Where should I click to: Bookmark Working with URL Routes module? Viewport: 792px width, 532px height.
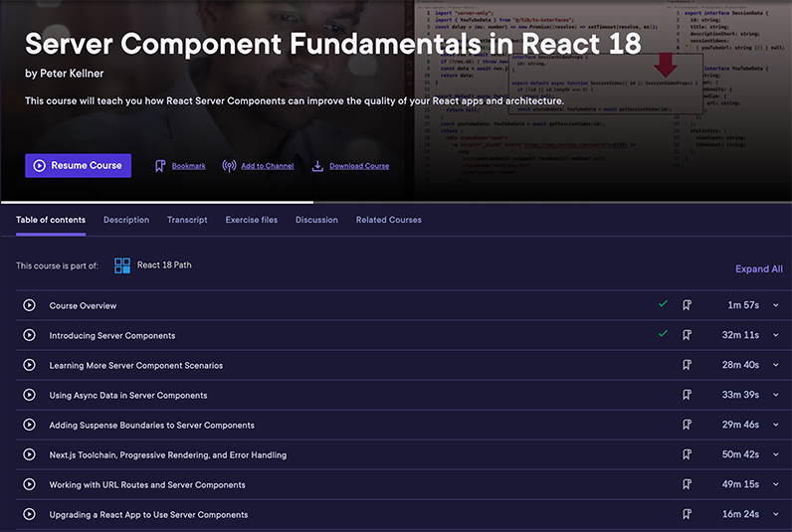(x=687, y=484)
